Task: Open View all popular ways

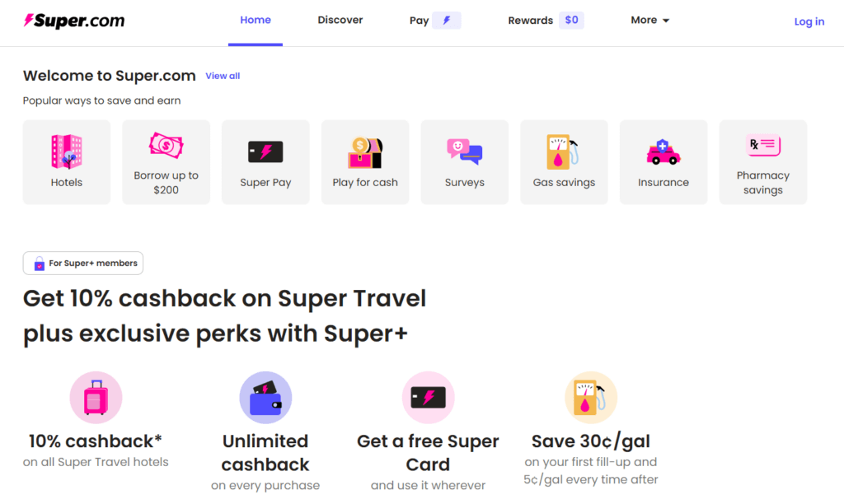Action: [222, 75]
